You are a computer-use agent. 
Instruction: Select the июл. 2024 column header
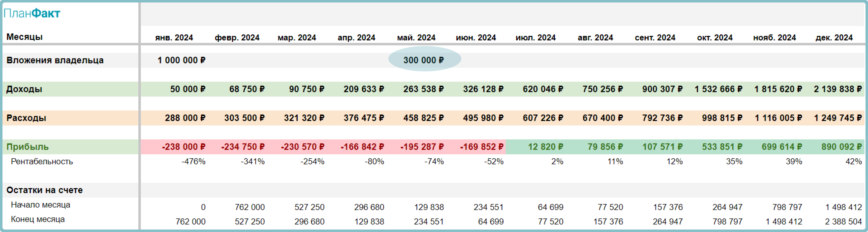535,37
